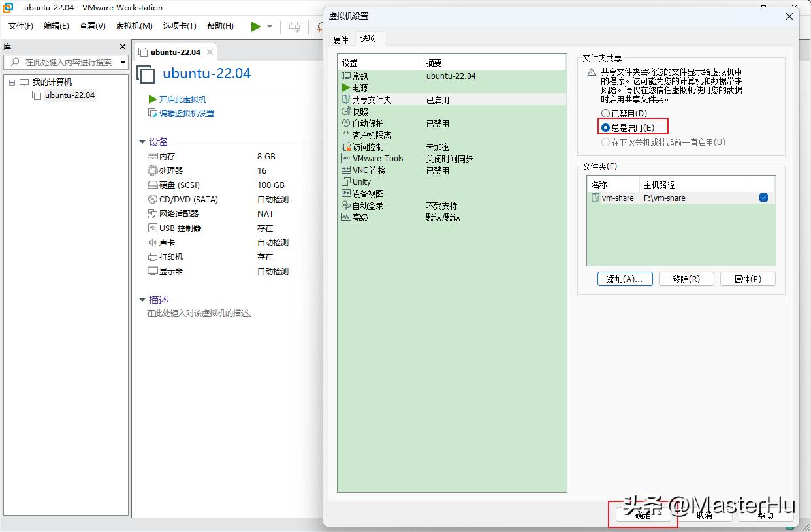Viewport: 811px width, 532px height.
Task: Open the play button dropdown arrow
Action: tap(268, 26)
